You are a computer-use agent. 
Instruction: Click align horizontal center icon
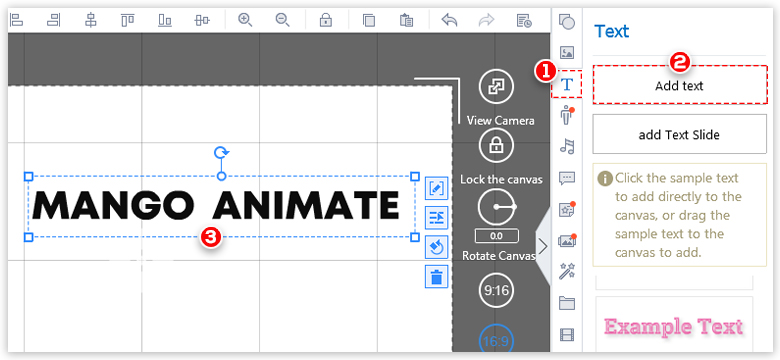pyautogui.click(x=91, y=20)
